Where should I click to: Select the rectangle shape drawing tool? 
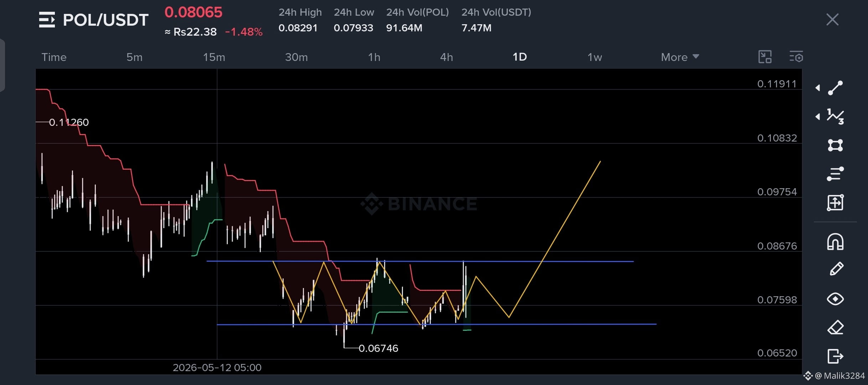pyautogui.click(x=835, y=145)
